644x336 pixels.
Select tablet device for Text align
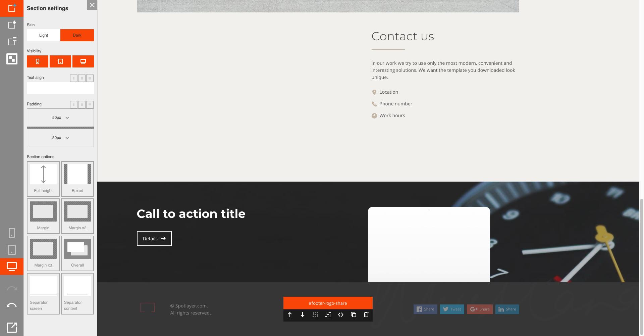coord(82,78)
